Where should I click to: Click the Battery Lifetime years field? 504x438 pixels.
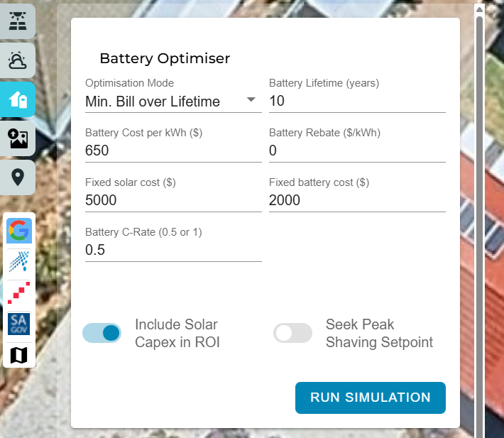tap(356, 102)
